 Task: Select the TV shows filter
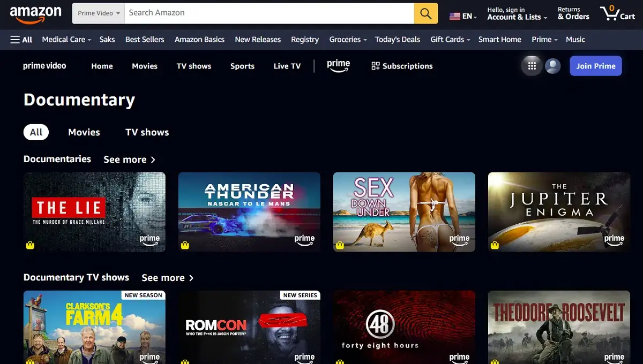147,132
